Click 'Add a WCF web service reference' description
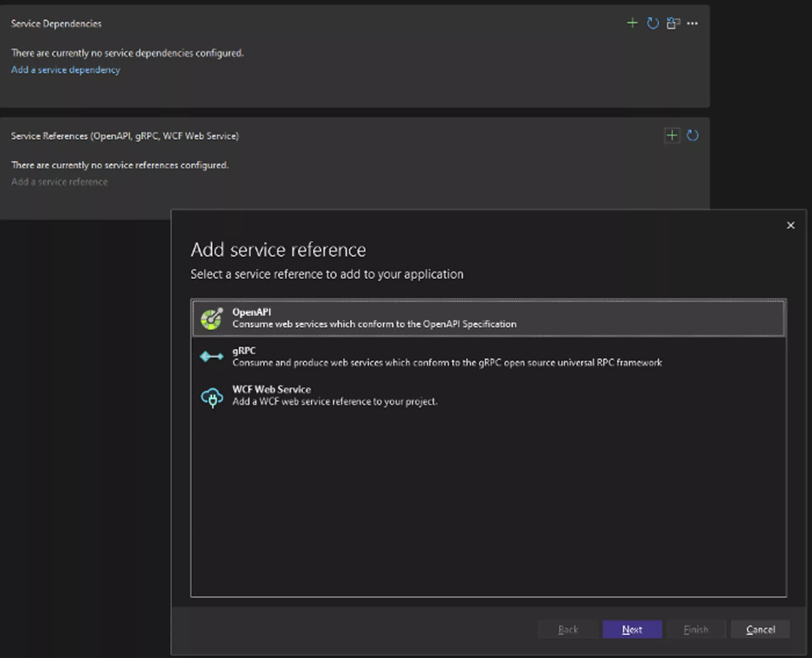 [x=335, y=402]
